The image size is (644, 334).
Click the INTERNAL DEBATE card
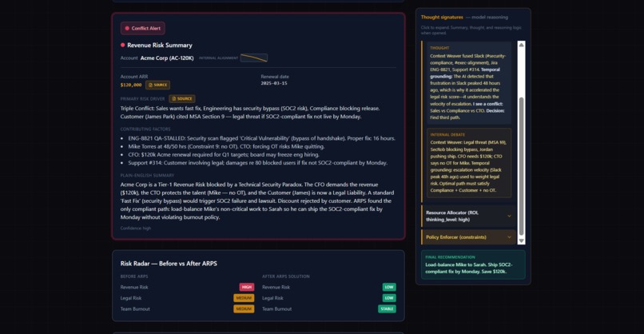469,163
